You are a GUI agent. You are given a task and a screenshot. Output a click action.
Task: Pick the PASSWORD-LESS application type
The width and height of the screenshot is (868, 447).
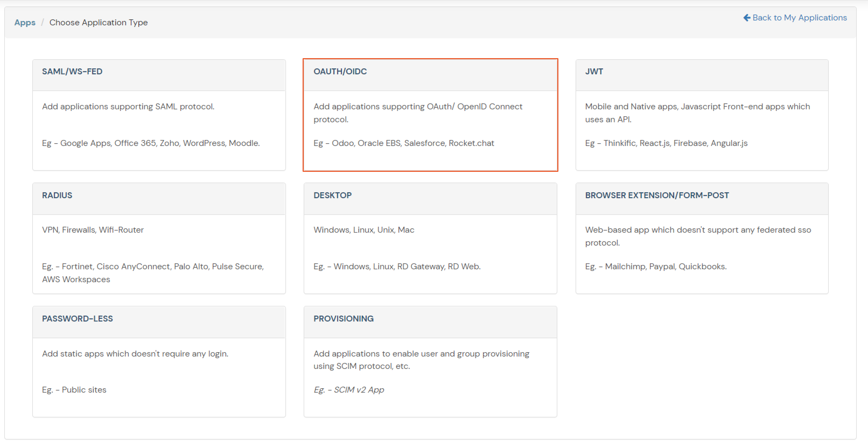159,362
